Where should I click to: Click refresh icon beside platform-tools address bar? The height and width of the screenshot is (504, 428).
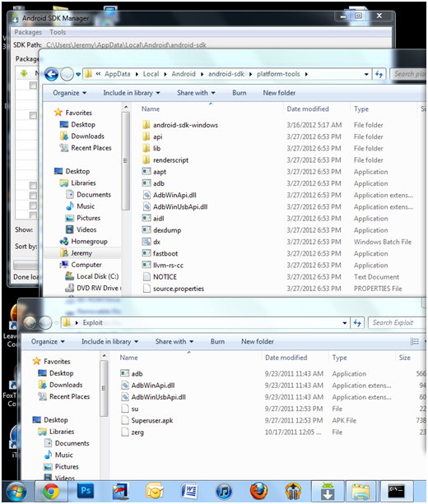pyautogui.click(x=379, y=74)
